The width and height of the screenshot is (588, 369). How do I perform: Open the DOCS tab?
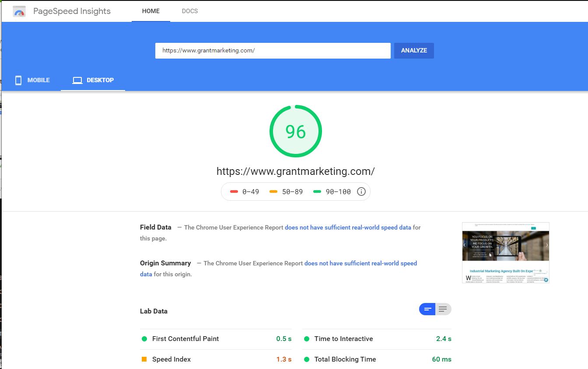pyautogui.click(x=190, y=11)
